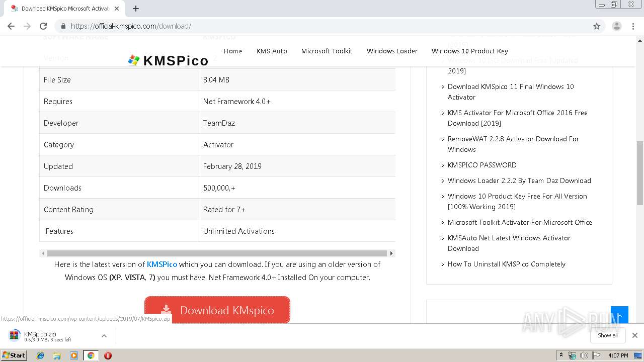
Task: Click table horizontal scrollbar right arrow
Action: [391, 253]
